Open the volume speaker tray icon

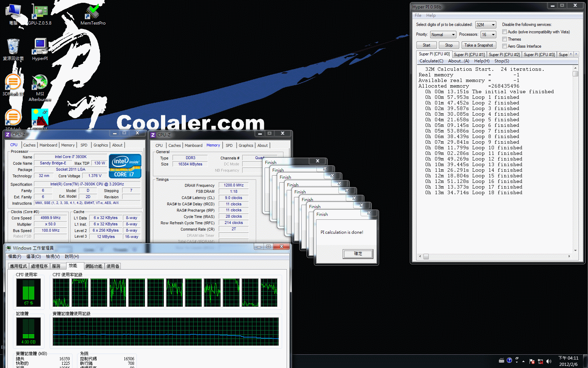tap(549, 361)
